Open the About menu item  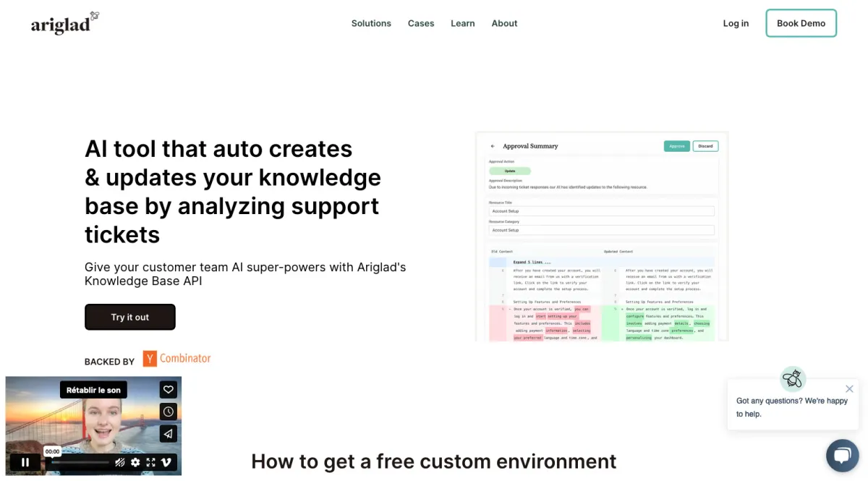coord(504,23)
